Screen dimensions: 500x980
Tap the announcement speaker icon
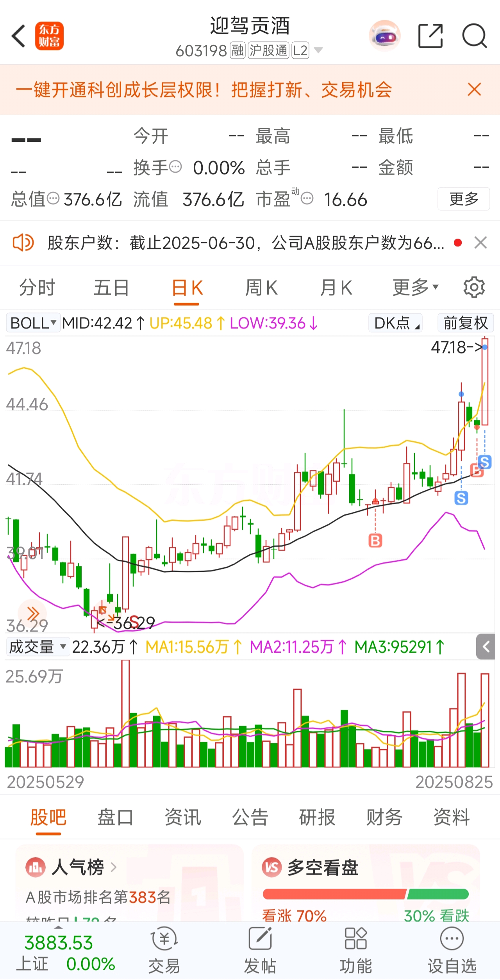(23, 243)
